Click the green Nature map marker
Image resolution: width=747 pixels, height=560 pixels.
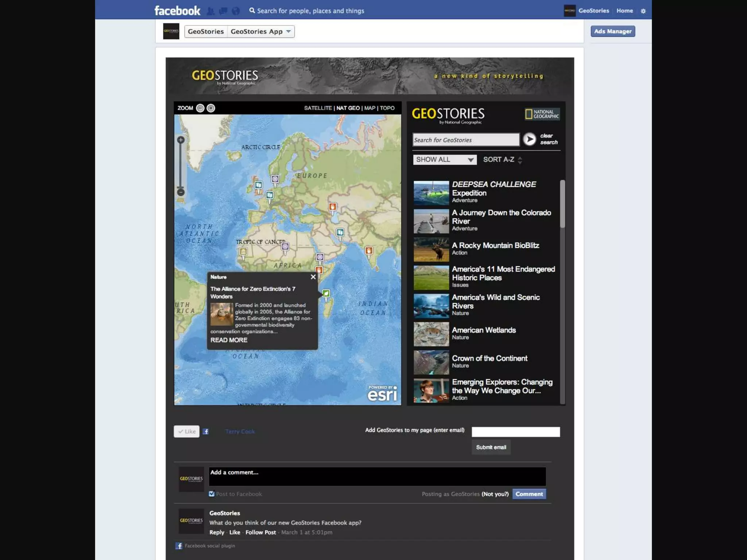(326, 293)
